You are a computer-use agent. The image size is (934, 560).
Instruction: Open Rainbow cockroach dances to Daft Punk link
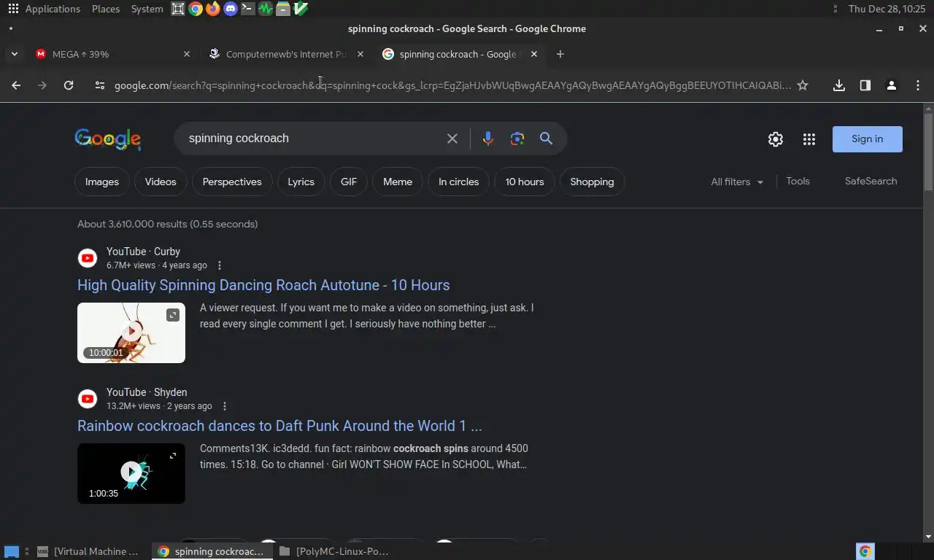[279, 426]
